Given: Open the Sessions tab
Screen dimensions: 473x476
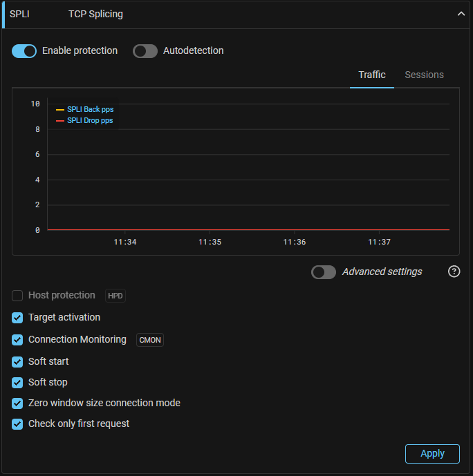Looking at the screenshot, I should [x=424, y=75].
